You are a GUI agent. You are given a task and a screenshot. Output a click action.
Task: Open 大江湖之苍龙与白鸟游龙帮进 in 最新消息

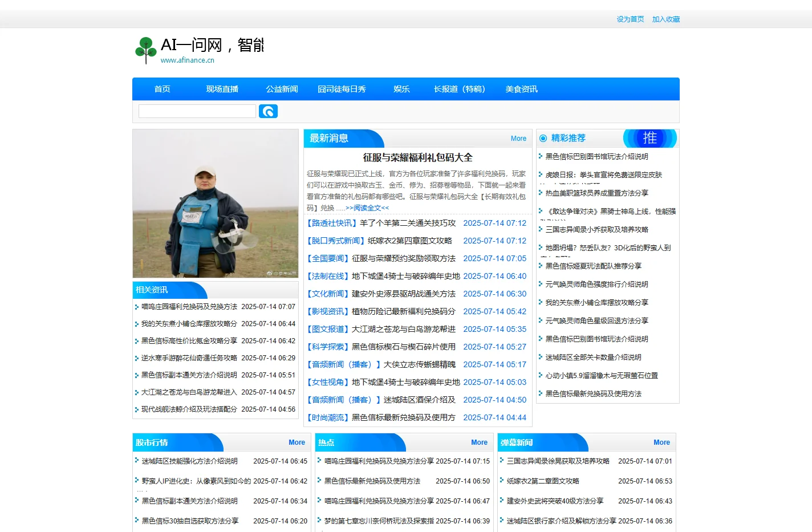[x=404, y=329]
